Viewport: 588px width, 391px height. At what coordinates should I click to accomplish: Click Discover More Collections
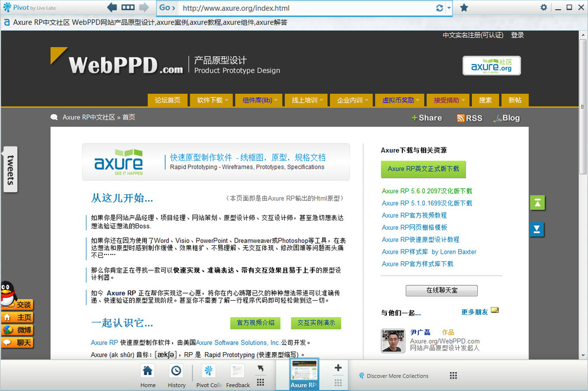393,376
